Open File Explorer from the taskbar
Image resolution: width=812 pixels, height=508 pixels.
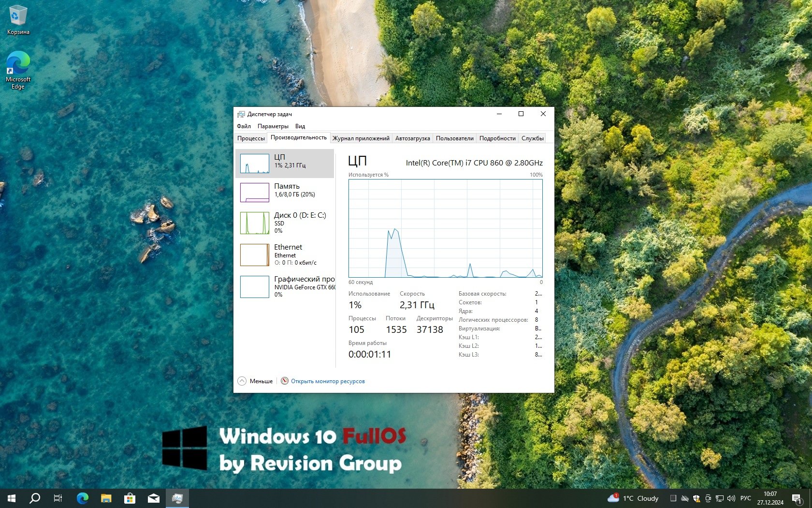[x=106, y=498]
